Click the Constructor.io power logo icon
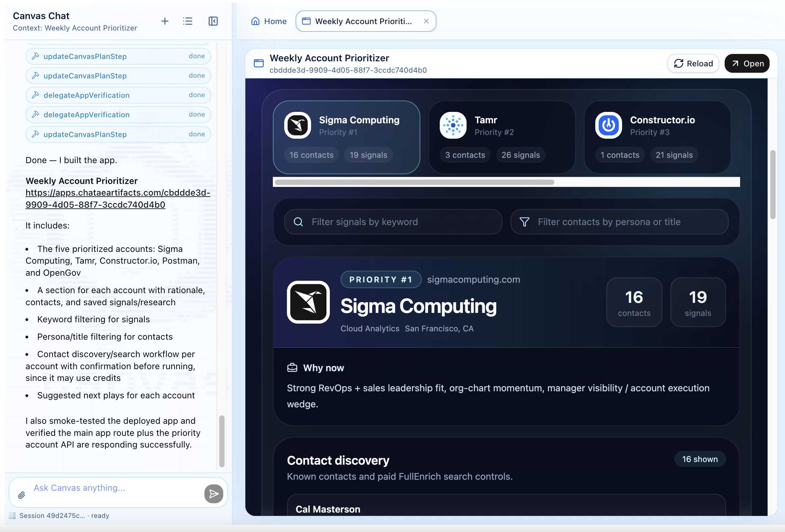This screenshot has height=532, width=785. tap(608, 125)
